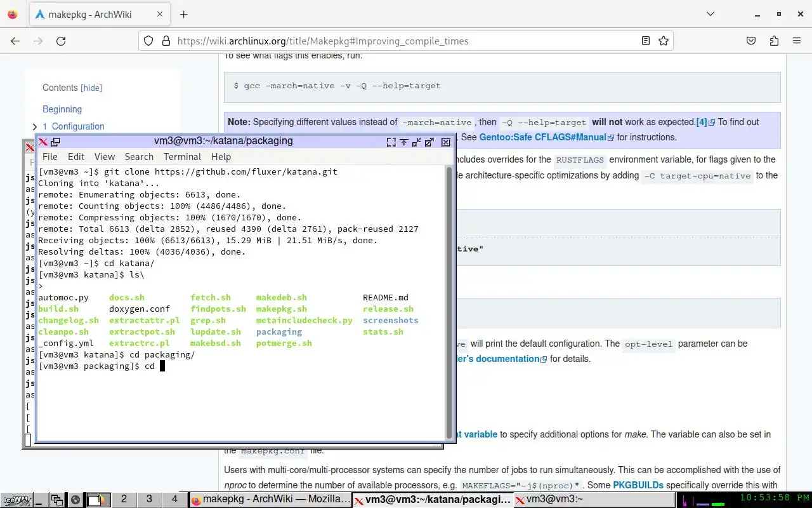812x508 pixels.
Task: Follow the [4] reference link
Action: tap(702, 122)
